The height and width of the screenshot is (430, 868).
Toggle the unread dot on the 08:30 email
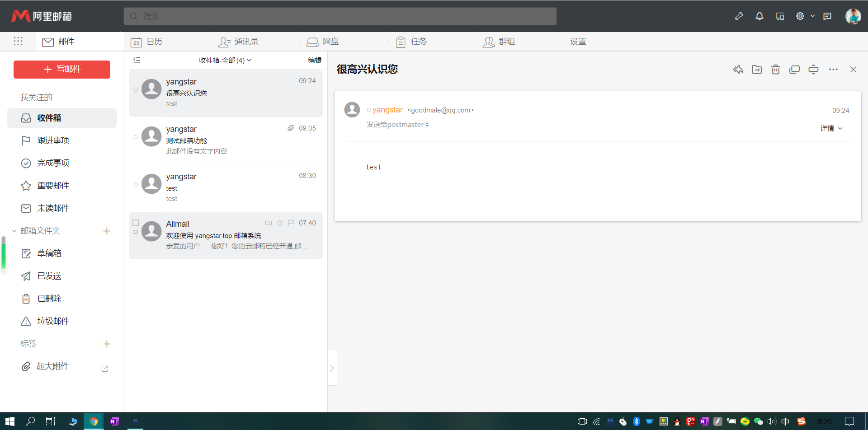(136, 184)
